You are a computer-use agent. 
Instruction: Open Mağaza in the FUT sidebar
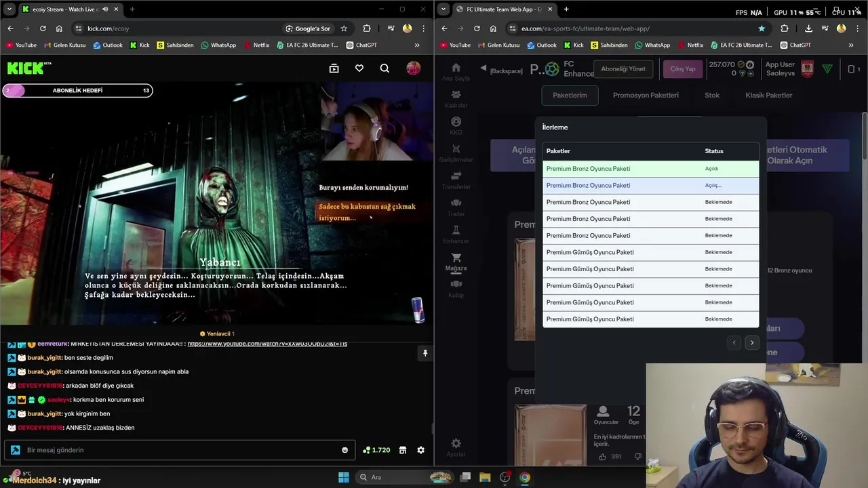[x=456, y=262]
